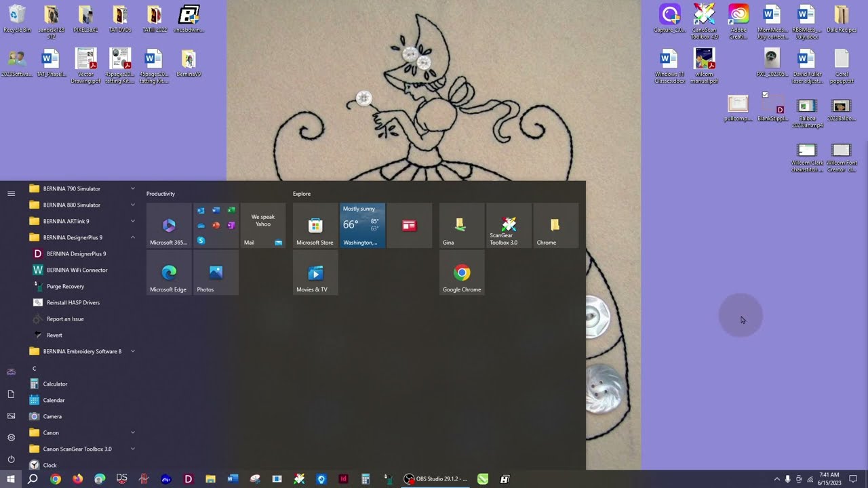Select Balboa 2023Jan.mp4 video file
Viewport: 868px width, 488px height.
(x=807, y=113)
